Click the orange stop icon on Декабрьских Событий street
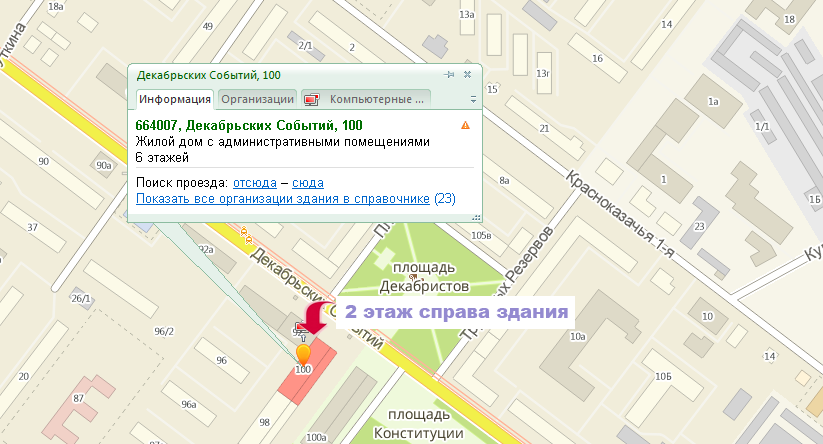This screenshot has width=823, height=444. tap(246, 235)
